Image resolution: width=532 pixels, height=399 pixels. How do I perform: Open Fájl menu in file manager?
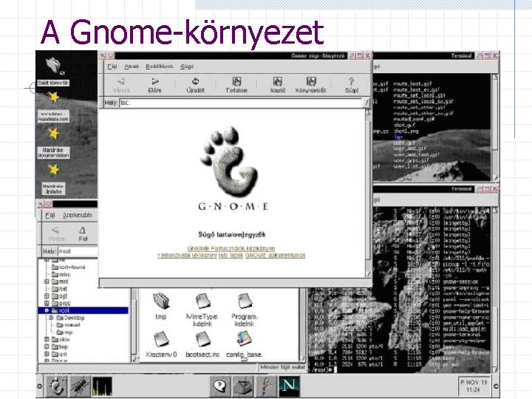50,215
